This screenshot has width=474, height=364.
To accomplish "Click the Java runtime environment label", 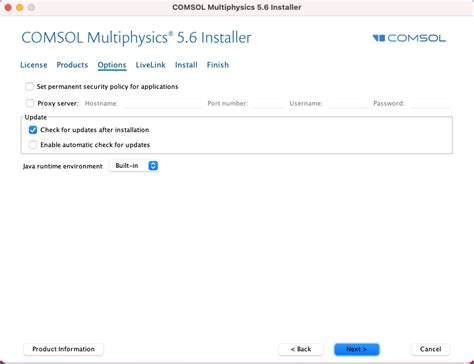I will 63,166.
